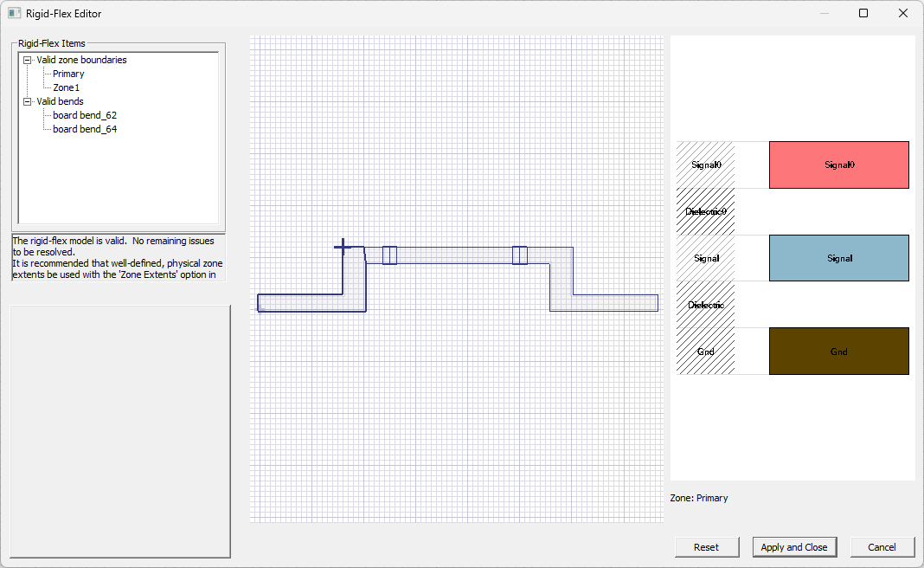The image size is (924, 568).
Task: Select board bend_62 under Valid bends
Action: pyautogui.click(x=84, y=114)
